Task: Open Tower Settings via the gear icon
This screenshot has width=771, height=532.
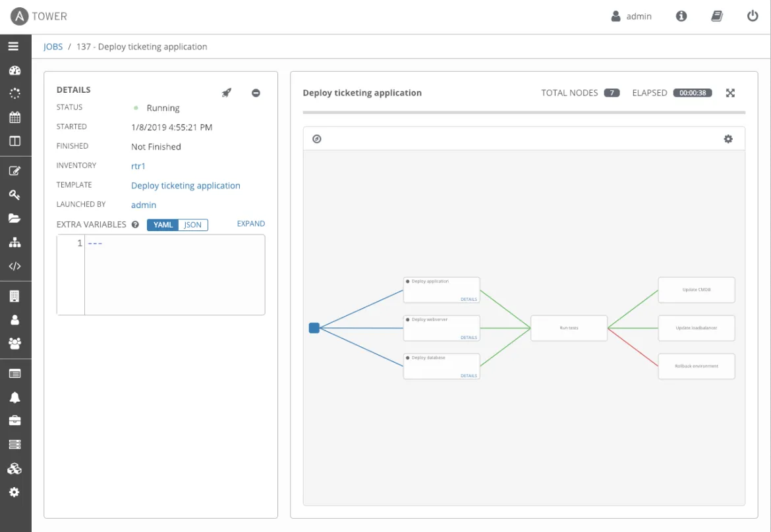Action: pos(14,492)
